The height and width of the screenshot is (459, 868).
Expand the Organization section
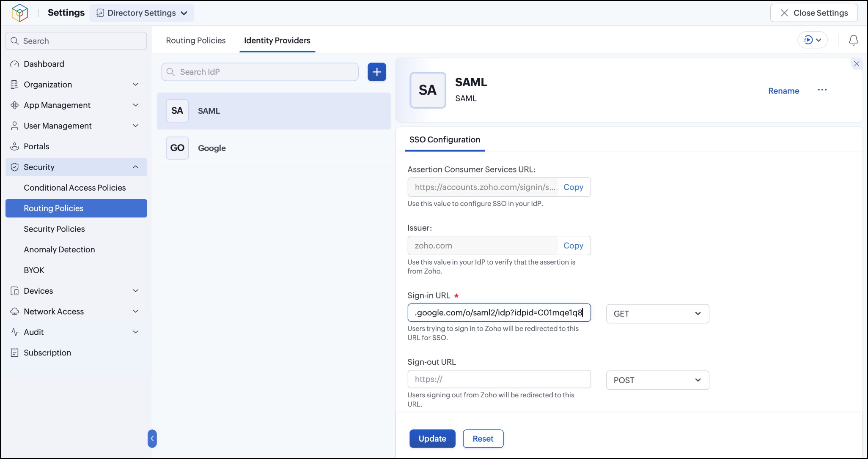point(136,85)
